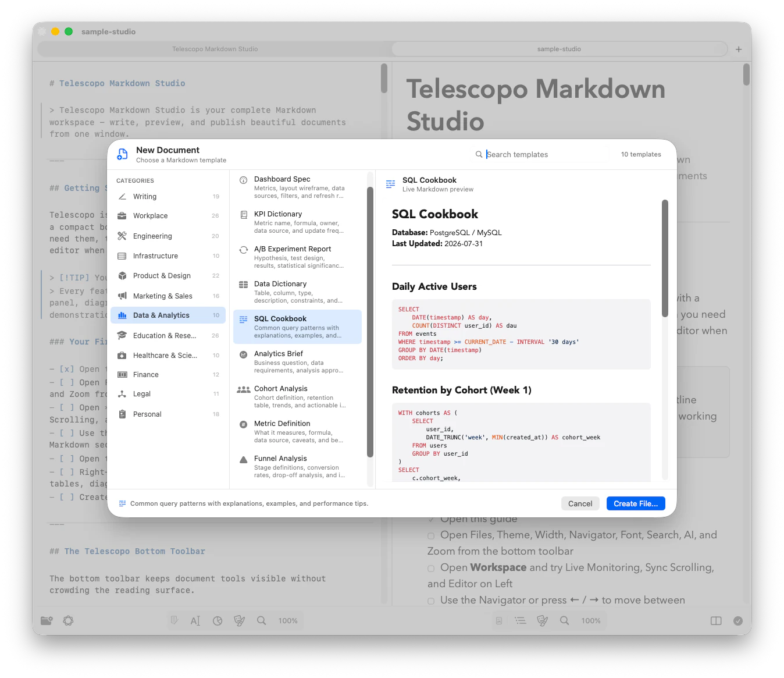This screenshot has width=784, height=678.
Task: Check the 'Use the Navigator' task checkbox
Action: (x=431, y=601)
